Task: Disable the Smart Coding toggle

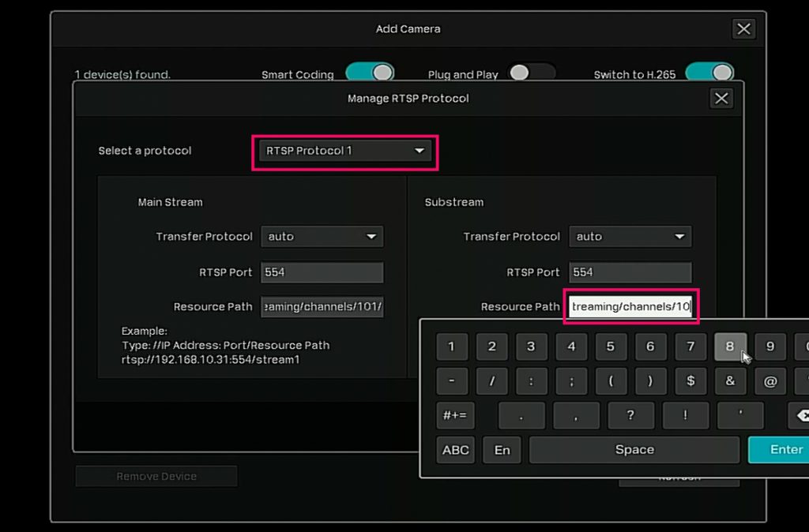Action: (x=369, y=73)
